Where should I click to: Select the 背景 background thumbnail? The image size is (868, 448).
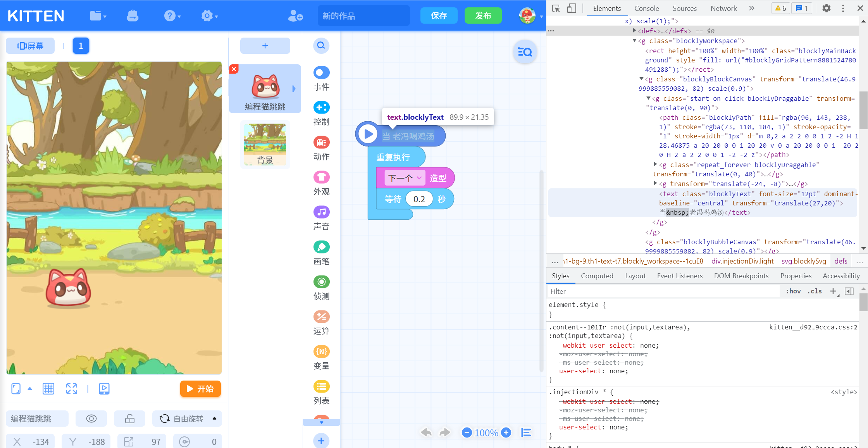[x=265, y=145]
